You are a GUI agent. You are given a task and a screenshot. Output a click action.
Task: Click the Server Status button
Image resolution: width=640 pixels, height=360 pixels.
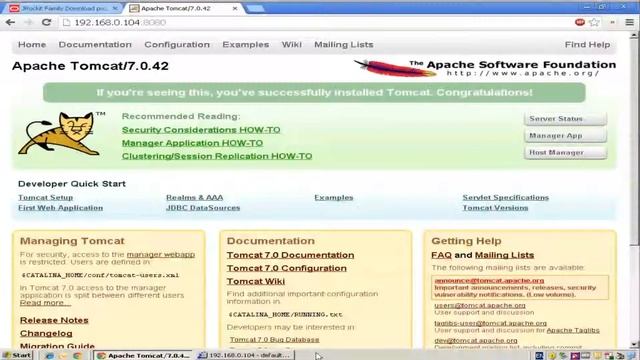point(565,119)
